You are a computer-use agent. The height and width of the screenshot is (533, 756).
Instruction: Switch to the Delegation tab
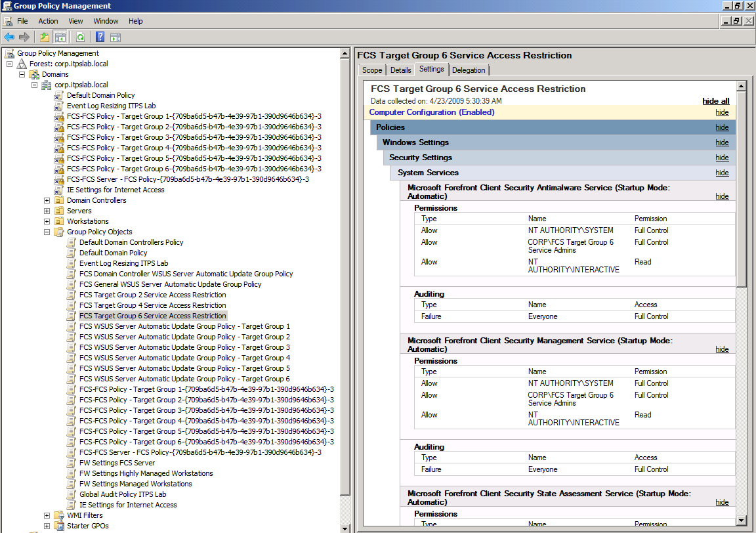469,70
